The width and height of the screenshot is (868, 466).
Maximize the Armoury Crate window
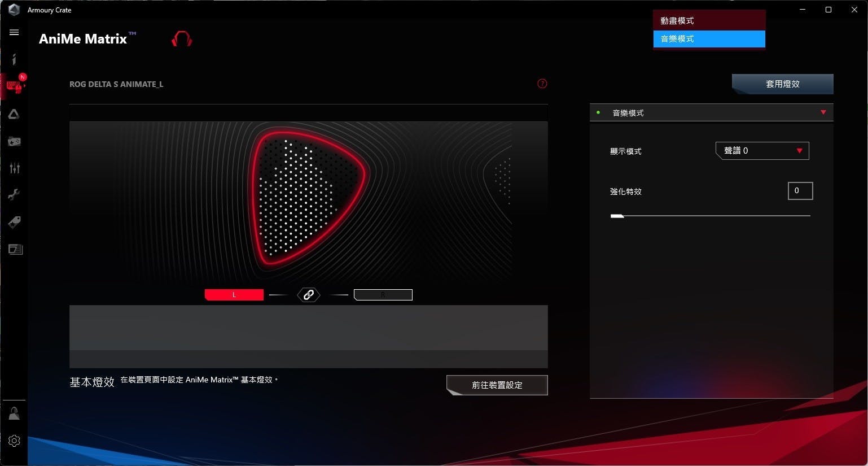pos(828,10)
